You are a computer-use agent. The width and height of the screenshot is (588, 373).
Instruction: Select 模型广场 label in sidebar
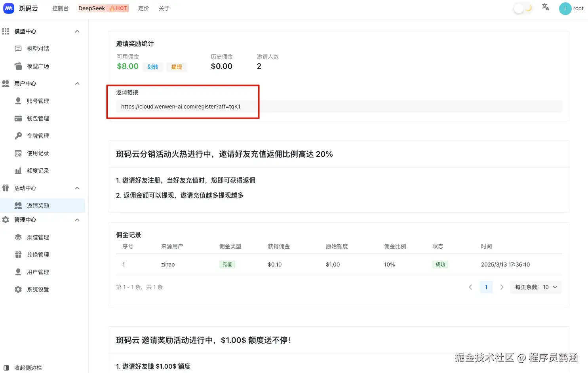tap(38, 66)
